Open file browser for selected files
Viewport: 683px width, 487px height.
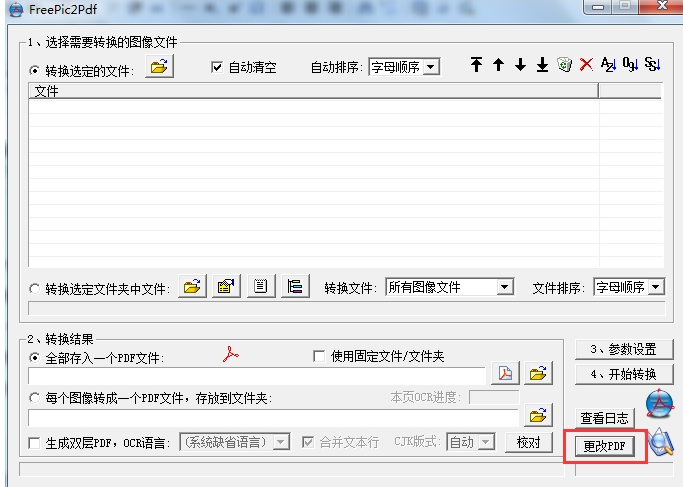159,67
